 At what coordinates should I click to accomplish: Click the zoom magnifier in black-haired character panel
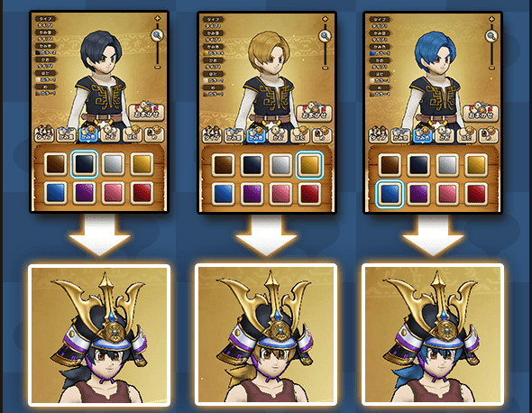point(157,35)
